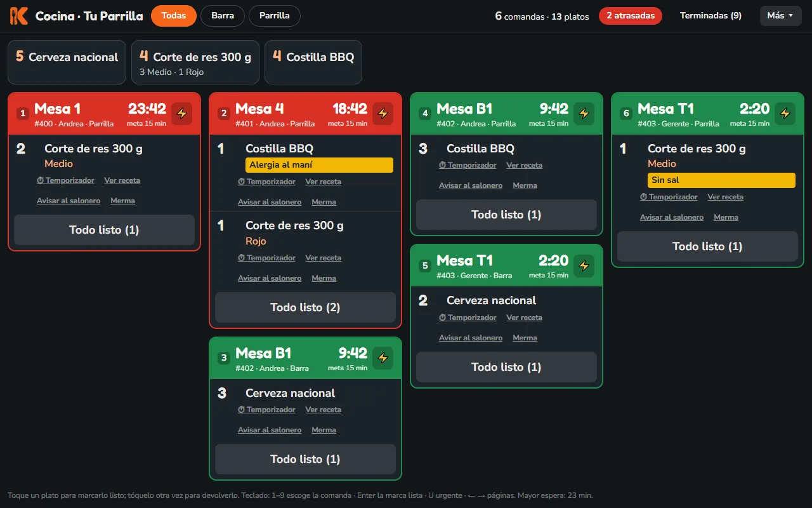Select the 4 Costilla BBQ summary chip
The height and width of the screenshot is (508, 812).
(313, 62)
